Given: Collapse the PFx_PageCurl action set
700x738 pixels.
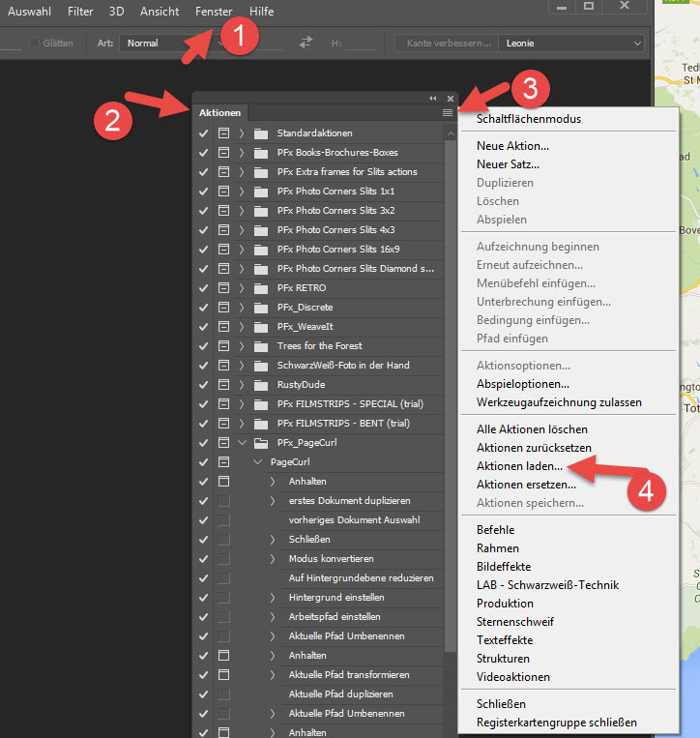Looking at the screenshot, I should pyautogui.click(x=242, y=443).
